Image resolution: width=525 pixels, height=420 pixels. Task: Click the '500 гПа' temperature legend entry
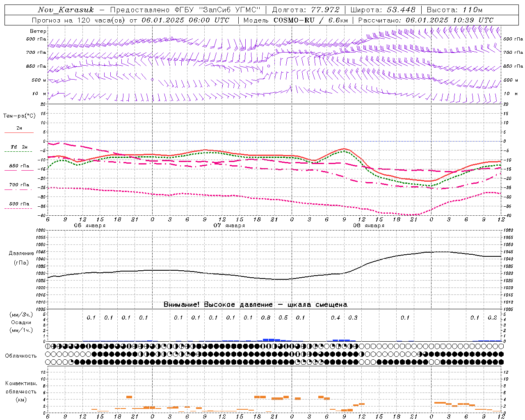[19, 204]
